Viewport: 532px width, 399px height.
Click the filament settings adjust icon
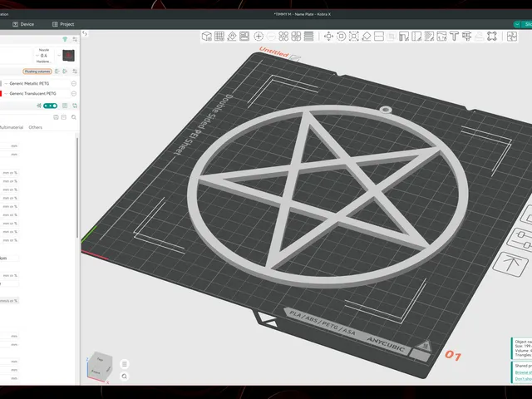(75, 71)
